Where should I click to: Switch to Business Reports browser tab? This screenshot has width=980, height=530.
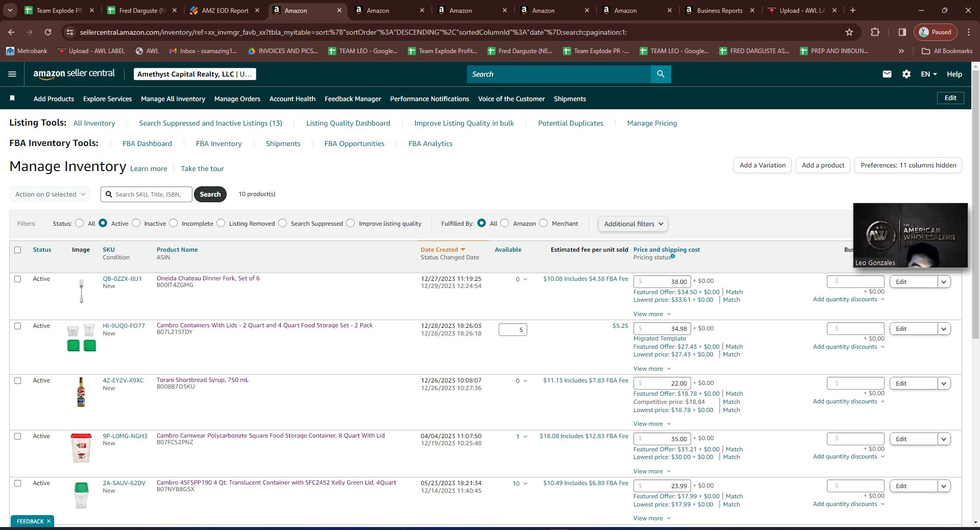coord(720,10)
